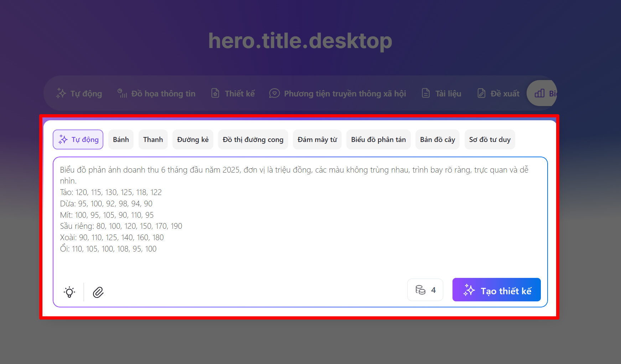This screenshot has height=364, width=621.
Task: Select the Thanh chart type chip
Action: 153,139
